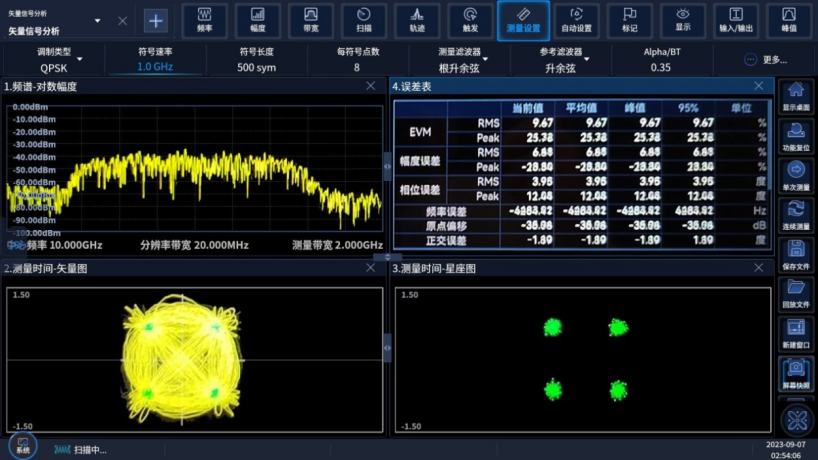
Task: Click 功能复位 function reset icon
Action: 796,137
